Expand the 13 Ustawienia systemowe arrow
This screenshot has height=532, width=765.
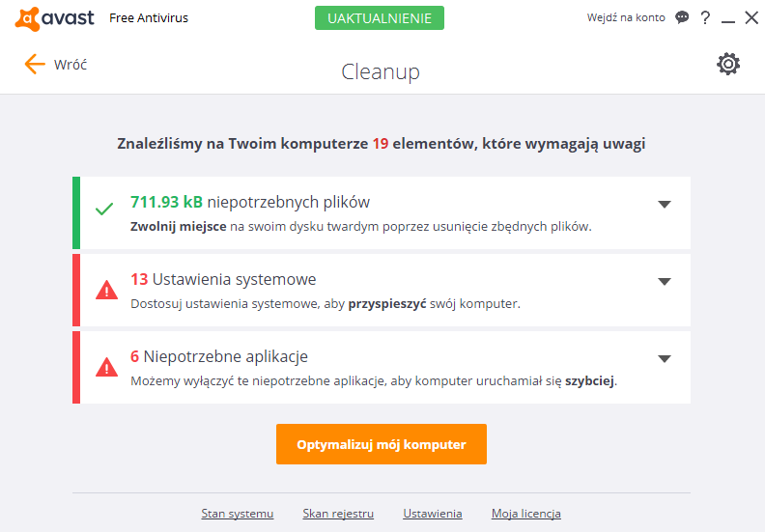click(664, 281)
